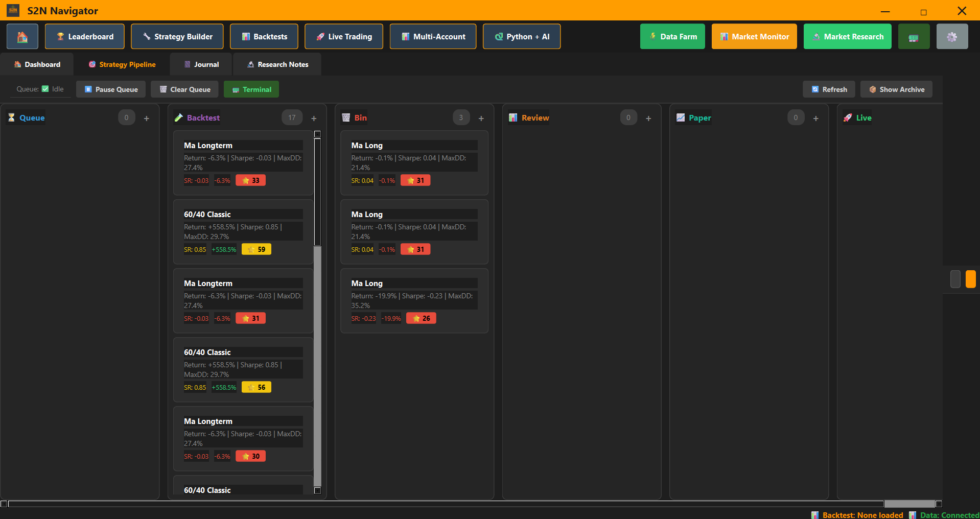Click the Backtest pencil icon
This screenshot has height=519, width=980.
179,117
